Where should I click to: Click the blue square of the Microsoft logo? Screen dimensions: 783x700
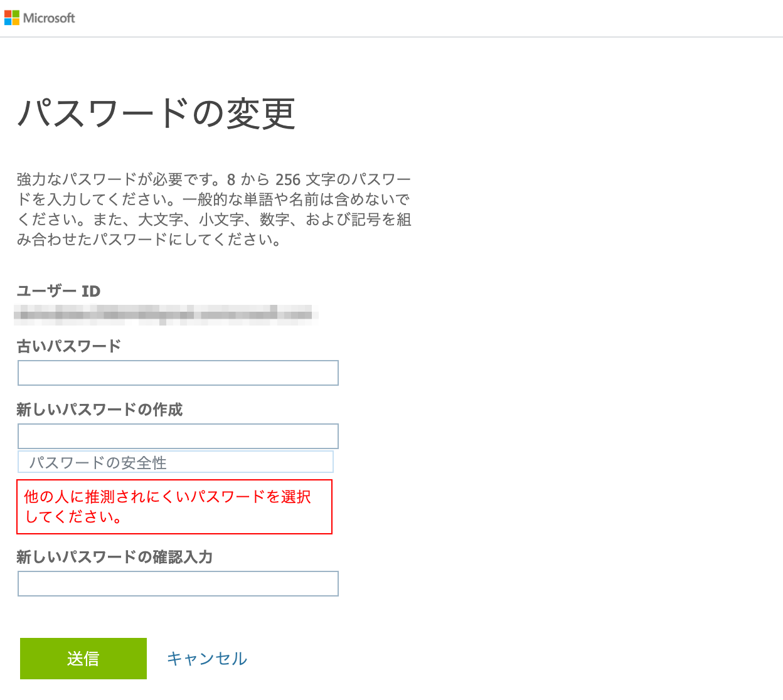(8, 21)
